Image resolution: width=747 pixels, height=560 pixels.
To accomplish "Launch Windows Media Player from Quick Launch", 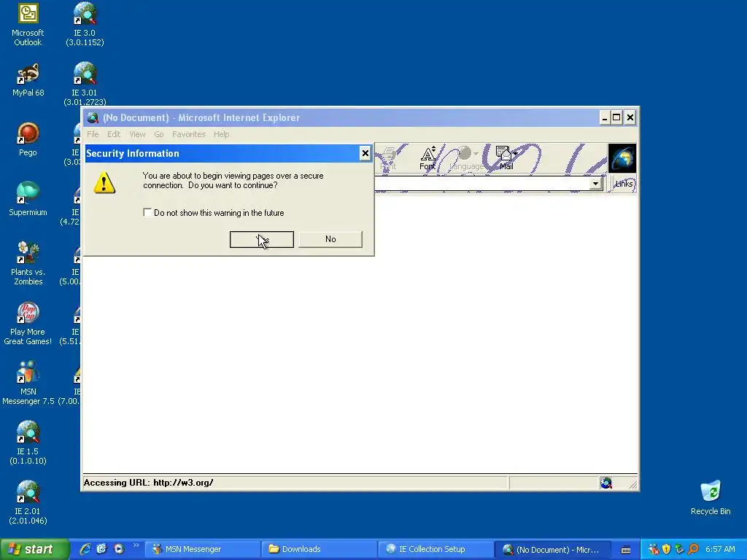I will 119,549.
